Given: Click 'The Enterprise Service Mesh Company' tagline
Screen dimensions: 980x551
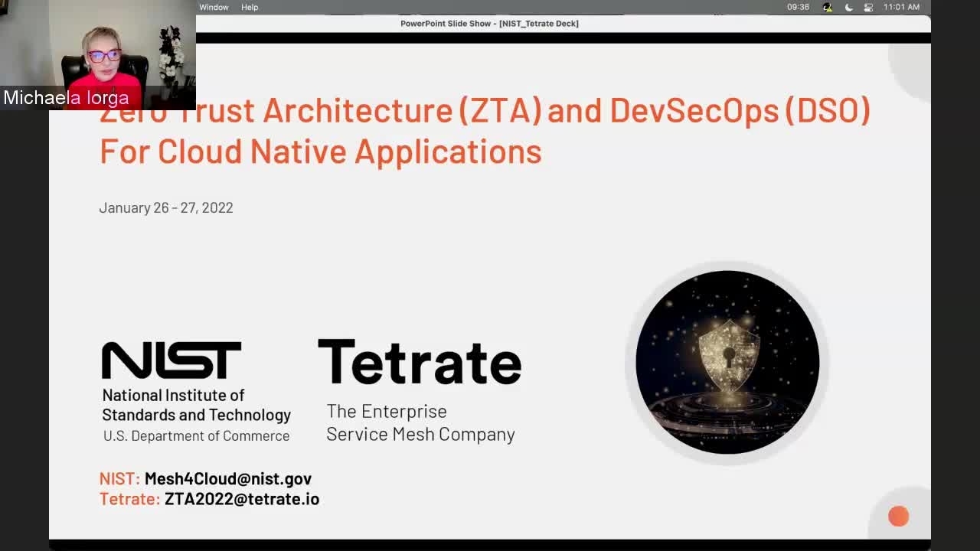Looking at the screenshot, I should tap(420, 422).
